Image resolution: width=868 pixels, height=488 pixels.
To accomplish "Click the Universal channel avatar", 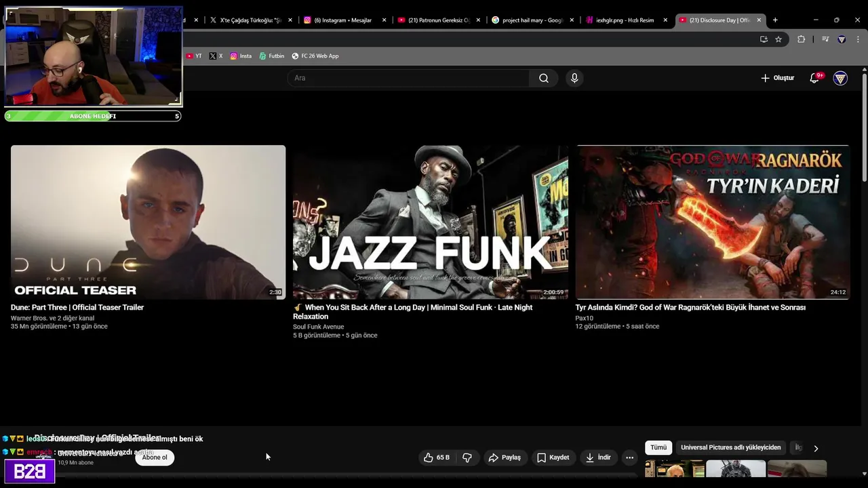I will tap(43, 457).
